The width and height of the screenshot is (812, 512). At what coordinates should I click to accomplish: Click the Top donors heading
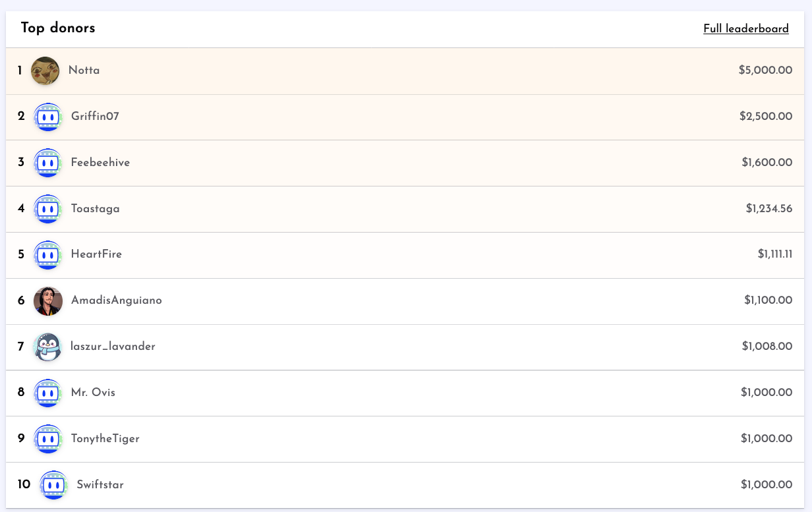[x=58, y=28]
